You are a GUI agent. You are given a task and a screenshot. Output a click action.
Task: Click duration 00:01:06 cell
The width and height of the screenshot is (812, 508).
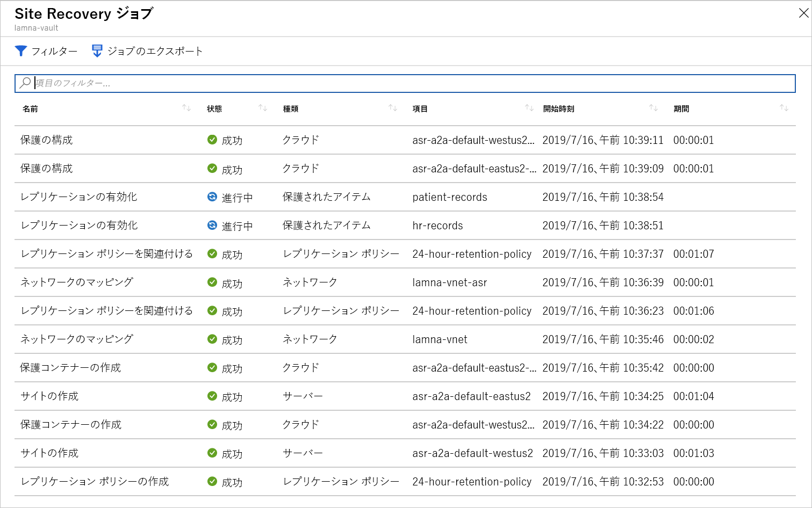point(694,311)
